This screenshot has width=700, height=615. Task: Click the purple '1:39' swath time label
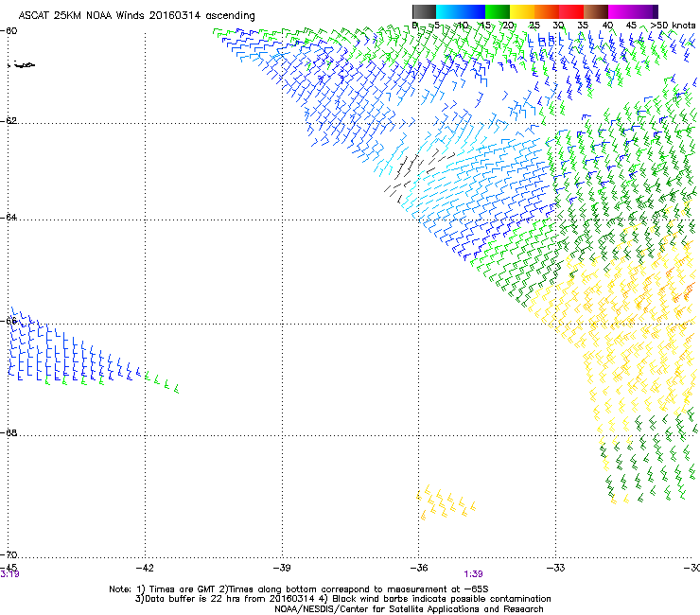(x=473, y=574)
